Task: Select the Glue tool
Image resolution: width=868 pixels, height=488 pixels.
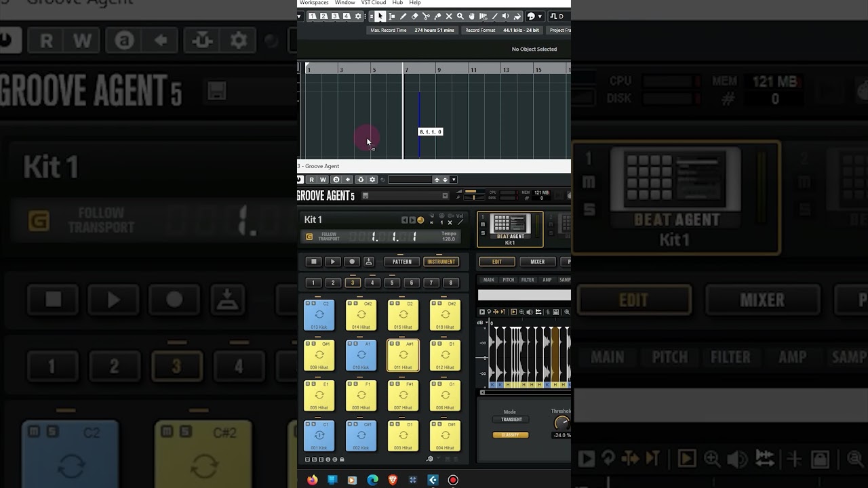Action: click(x=437, y=16)
